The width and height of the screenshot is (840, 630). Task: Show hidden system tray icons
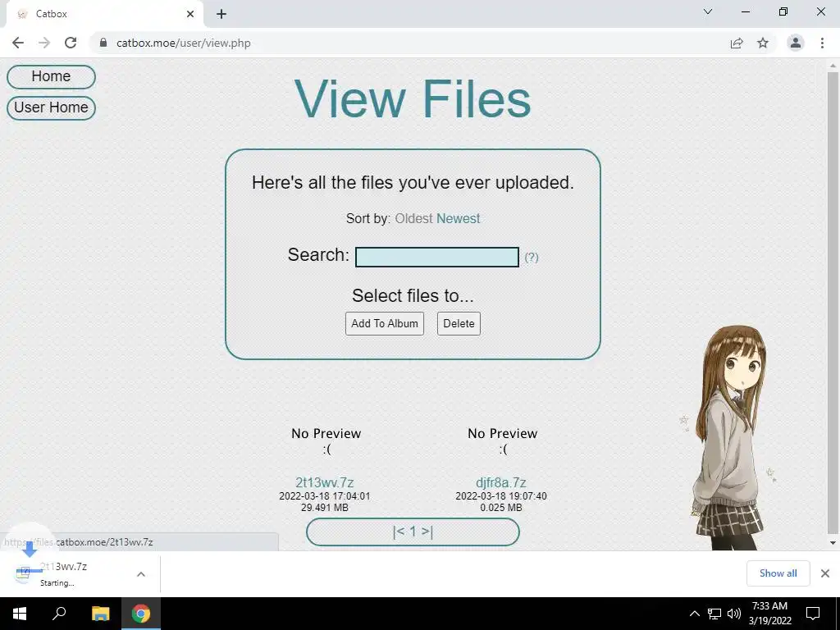pos(694,614)
